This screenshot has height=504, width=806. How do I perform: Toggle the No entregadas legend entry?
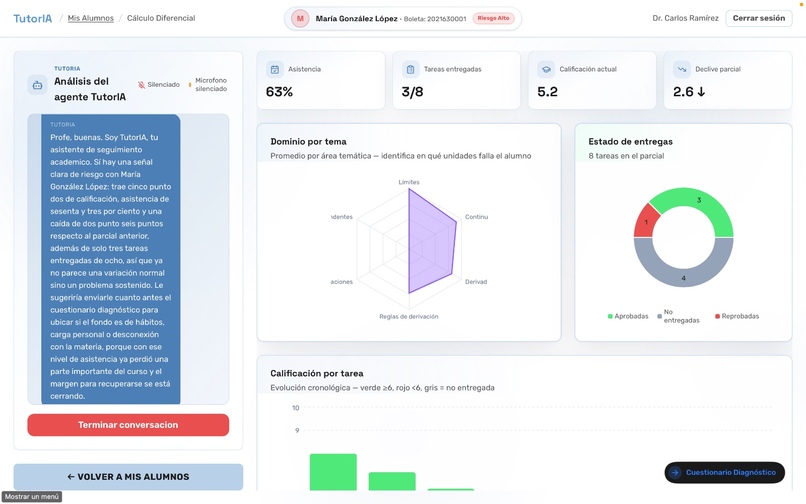pos(678,316)
